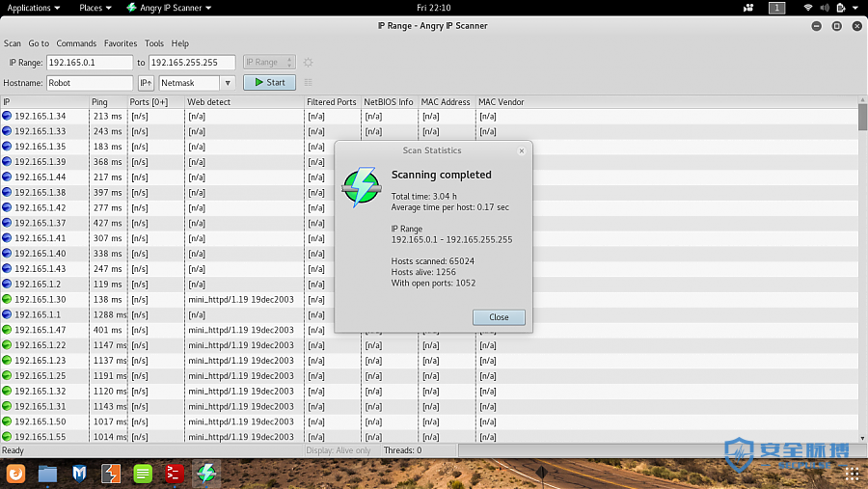This screenshot has height=489, width=868.
Task: Click Angry IP Scanner icon in dock
Action: tap(206, 474)
